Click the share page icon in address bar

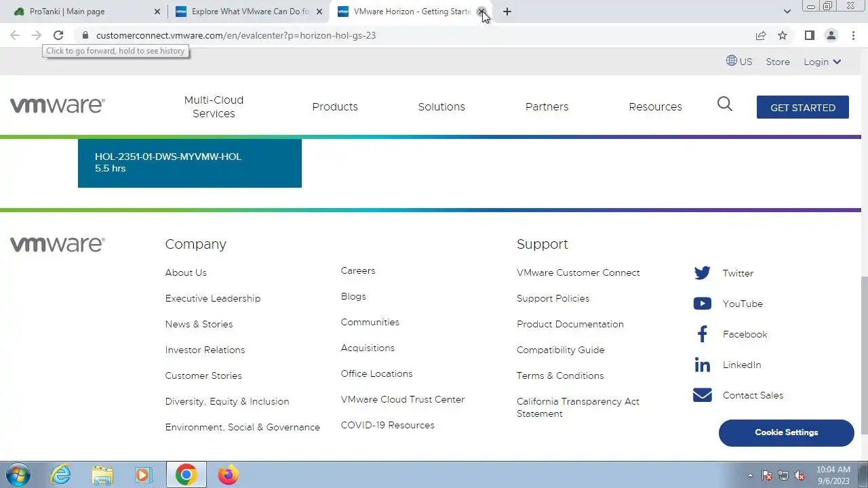(761, 35)
